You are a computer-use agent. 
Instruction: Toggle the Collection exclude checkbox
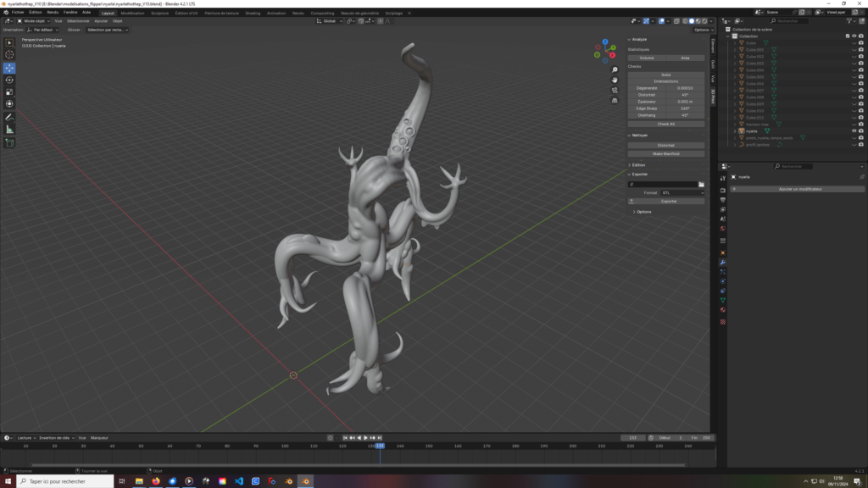pyautogui.click(x=848, y=36)
